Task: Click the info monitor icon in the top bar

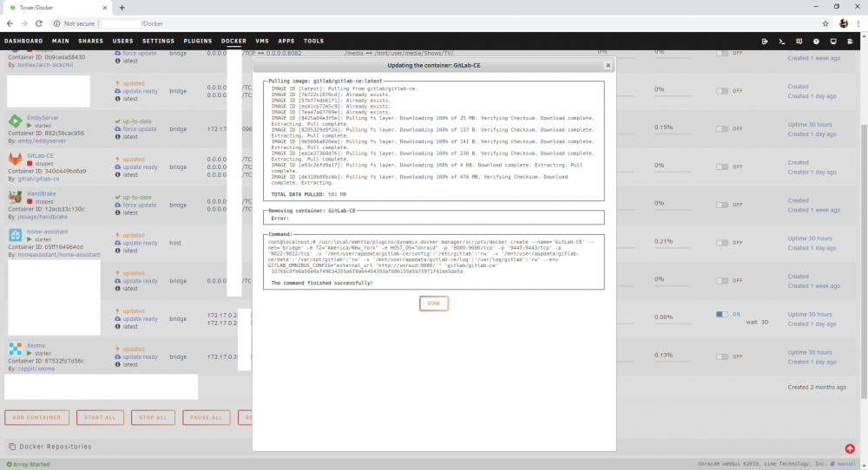Action: 833,42
